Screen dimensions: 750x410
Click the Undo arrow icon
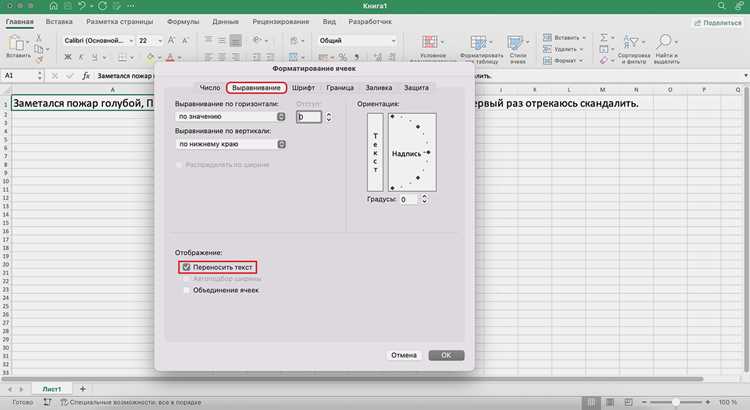pos(82,6)
